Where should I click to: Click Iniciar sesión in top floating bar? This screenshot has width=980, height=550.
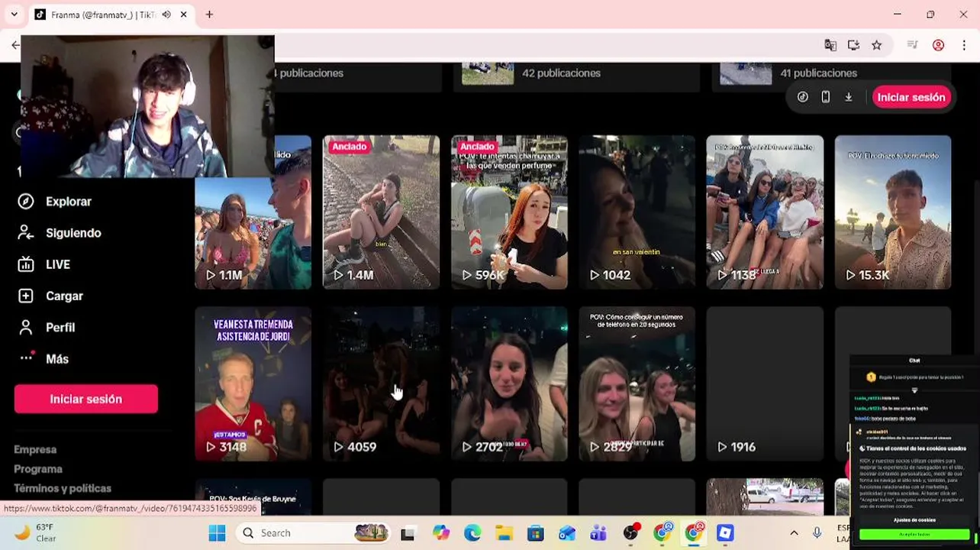tap(911, 97)
